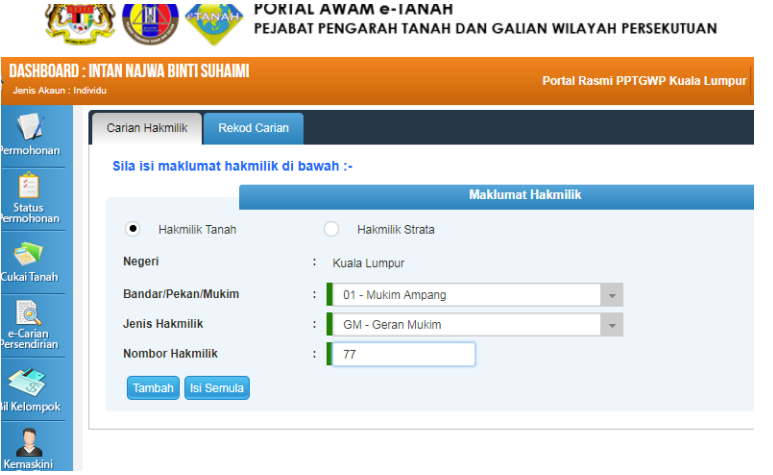Switch to the Rekod Carian tab
Viewport: 773px width, 475px height.
[253, 128]
